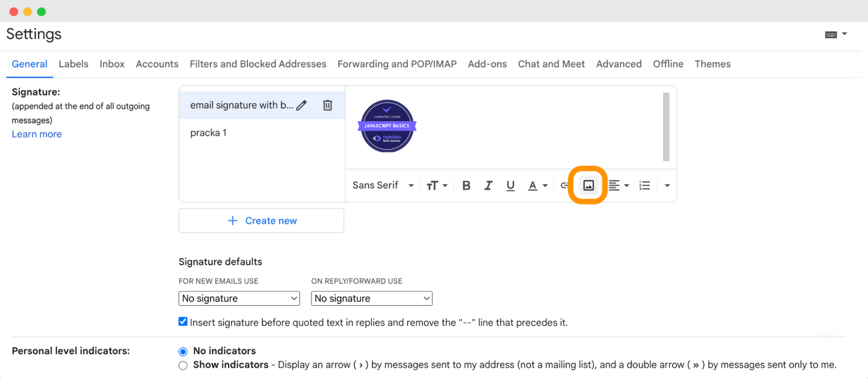Screen dimensions: 868x379
Task: Select the Show indicators radio button
Action: click(183, 366)
